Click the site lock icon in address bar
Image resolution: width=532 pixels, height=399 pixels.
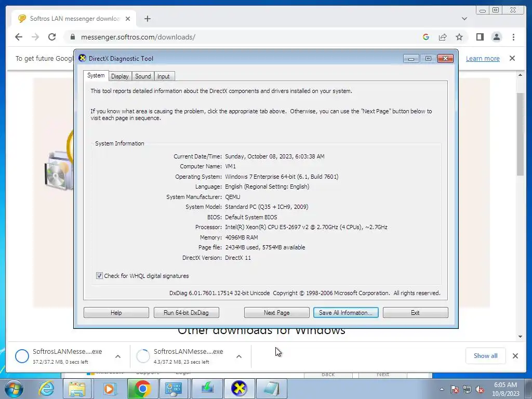pos(72,37)
